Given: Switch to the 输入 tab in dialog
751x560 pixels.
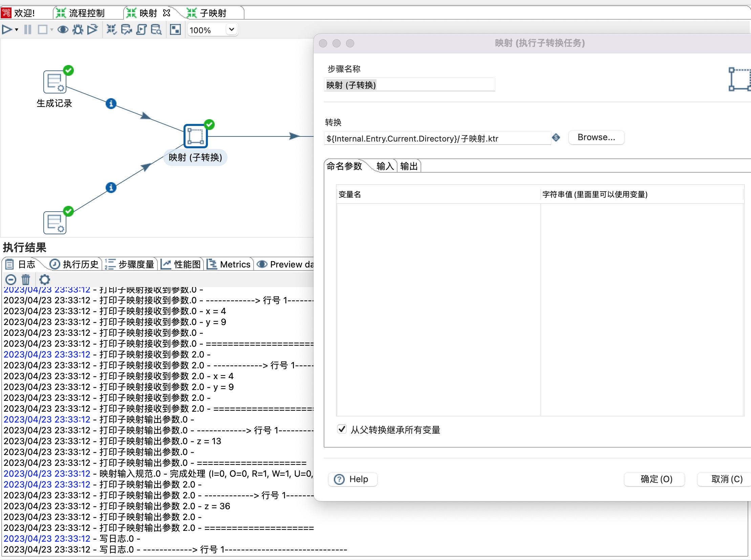Looking at the screenshot, I should point(385,167).
